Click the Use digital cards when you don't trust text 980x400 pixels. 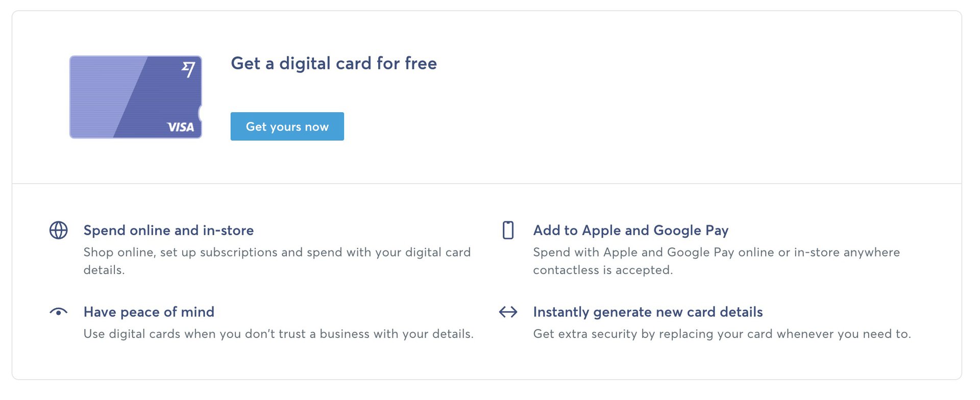click(x=278, y=334)
